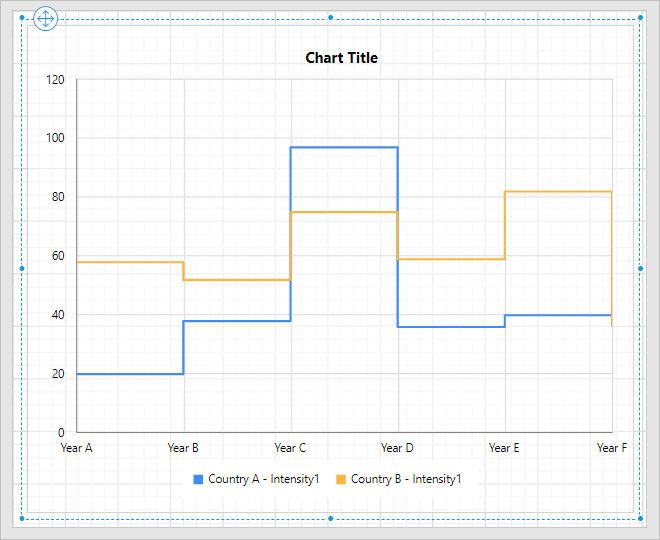Select the blue Country A step line peak
Viewport: 660px width, 540px height.
tap(344, 147)
